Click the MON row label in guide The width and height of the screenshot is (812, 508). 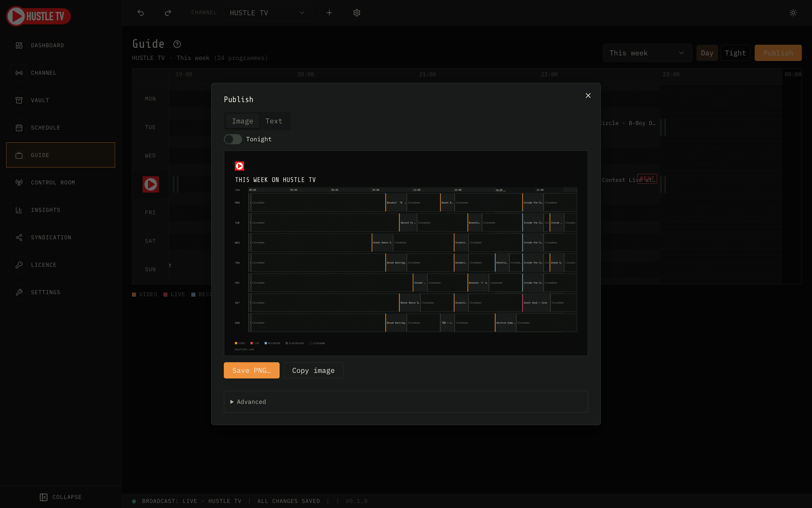click(x=150, y=99)
